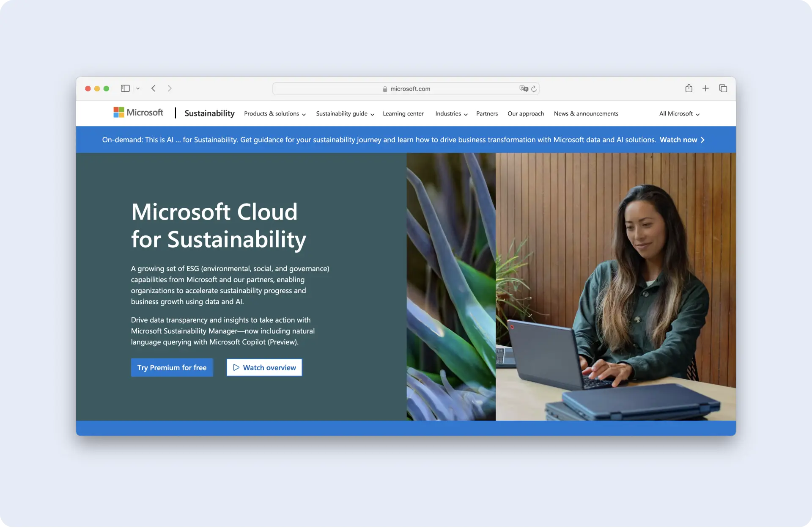Click the microsoft.com address bar

click(x=406, y=89)
